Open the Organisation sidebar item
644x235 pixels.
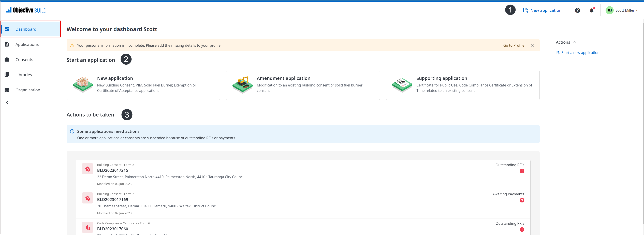[x=31, y=90]
